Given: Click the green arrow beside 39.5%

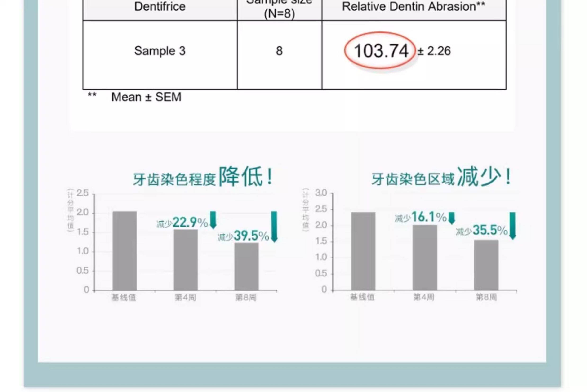Looking at the screenshot, I should pos(274,227).
